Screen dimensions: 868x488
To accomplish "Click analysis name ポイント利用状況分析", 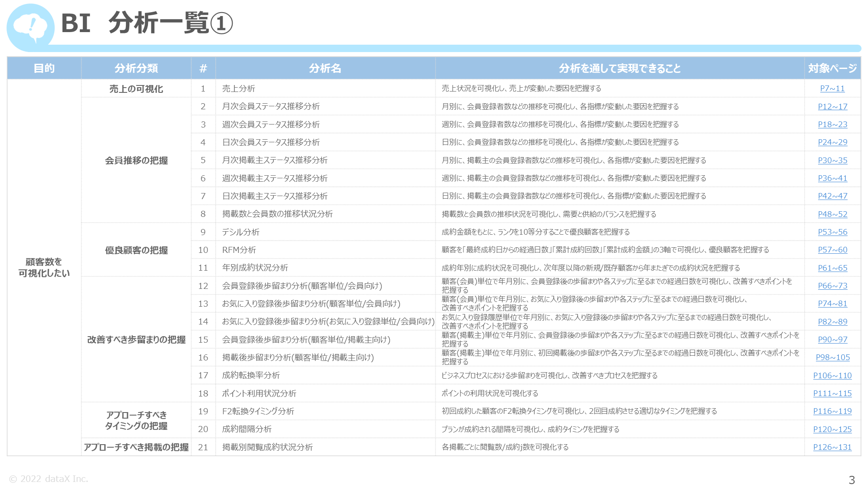I will pyautogui.click(x=259, y=393).
